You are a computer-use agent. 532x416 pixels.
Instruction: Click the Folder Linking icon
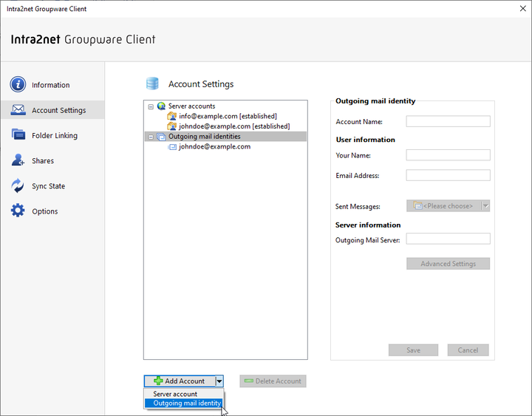[x=18, y=134]
